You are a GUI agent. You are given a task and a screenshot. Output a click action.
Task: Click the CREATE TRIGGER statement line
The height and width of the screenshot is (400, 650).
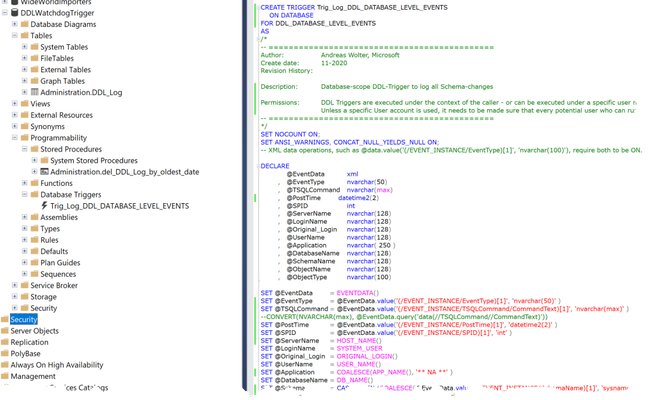pyautogui.click(x=354, y=7)
